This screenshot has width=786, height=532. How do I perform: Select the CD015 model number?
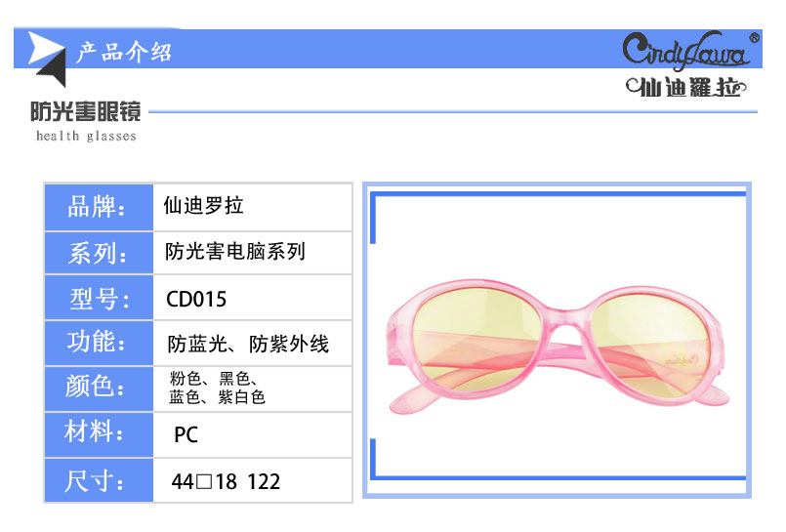(x=196, y=299)
